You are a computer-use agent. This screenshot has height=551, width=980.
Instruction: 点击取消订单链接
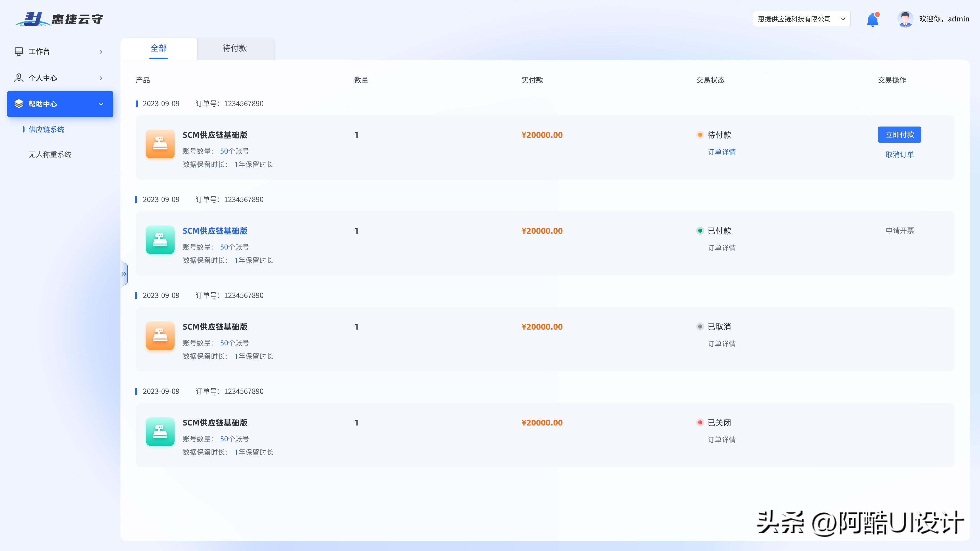point(899,154)
